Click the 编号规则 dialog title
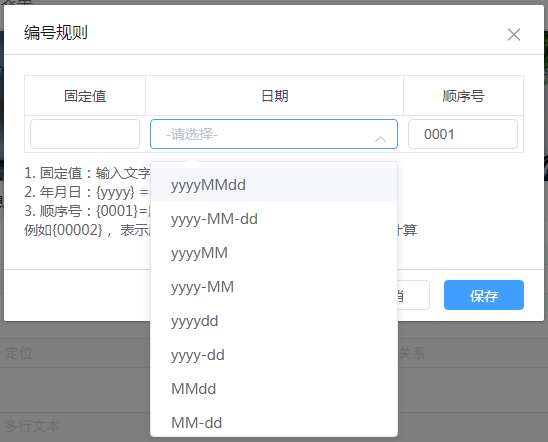This screenshot has height=442, width=548. pos(56,33)
